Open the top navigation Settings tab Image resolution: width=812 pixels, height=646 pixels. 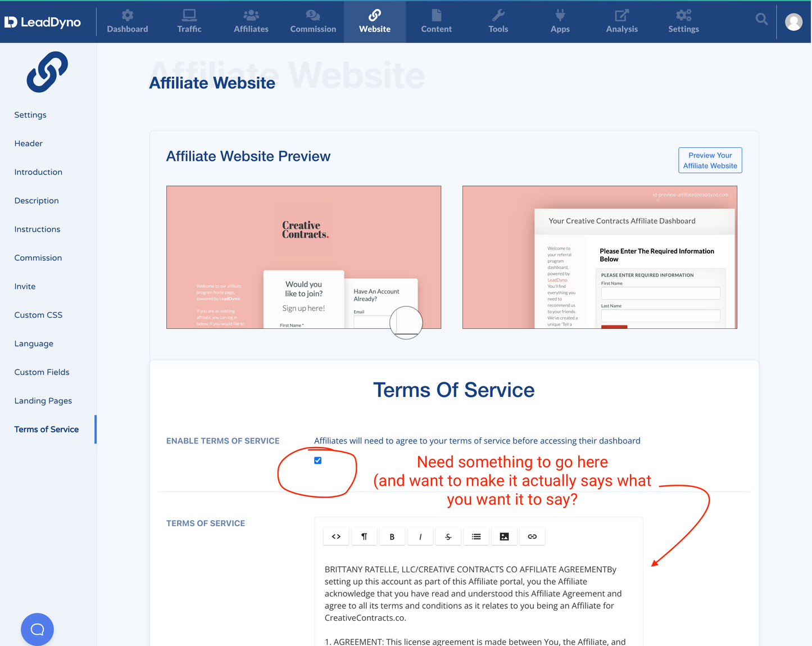(684, 21)
